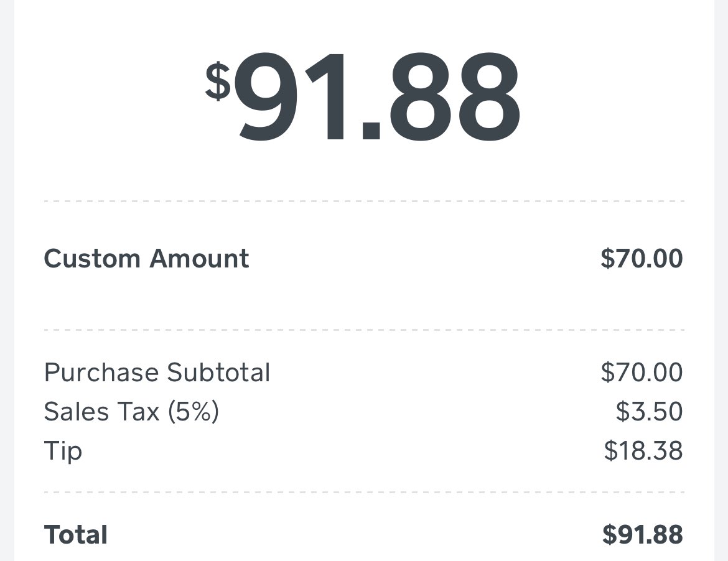Click the $18.38 tip amount
This screenshot has width=728, height=561.
[x=643, y=450]
